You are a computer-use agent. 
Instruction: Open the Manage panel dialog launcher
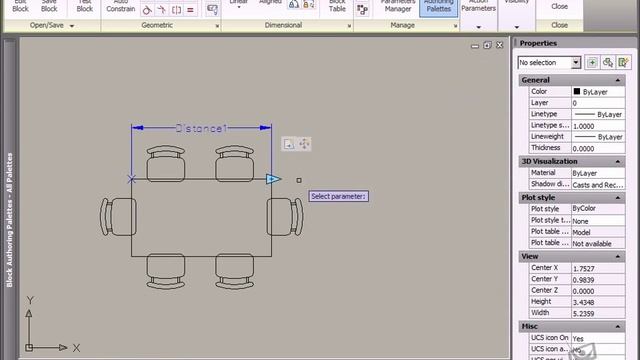click(456, 26)
